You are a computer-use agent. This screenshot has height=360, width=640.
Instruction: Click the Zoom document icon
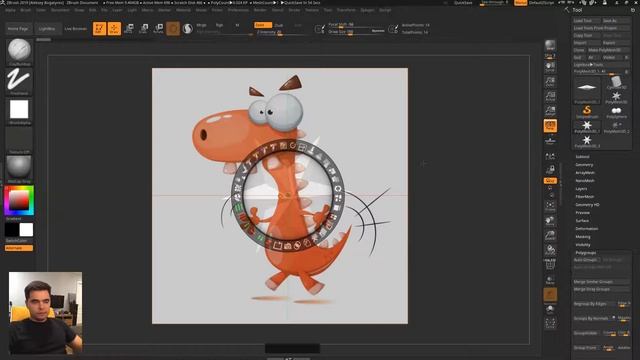[x=550, y=82]
